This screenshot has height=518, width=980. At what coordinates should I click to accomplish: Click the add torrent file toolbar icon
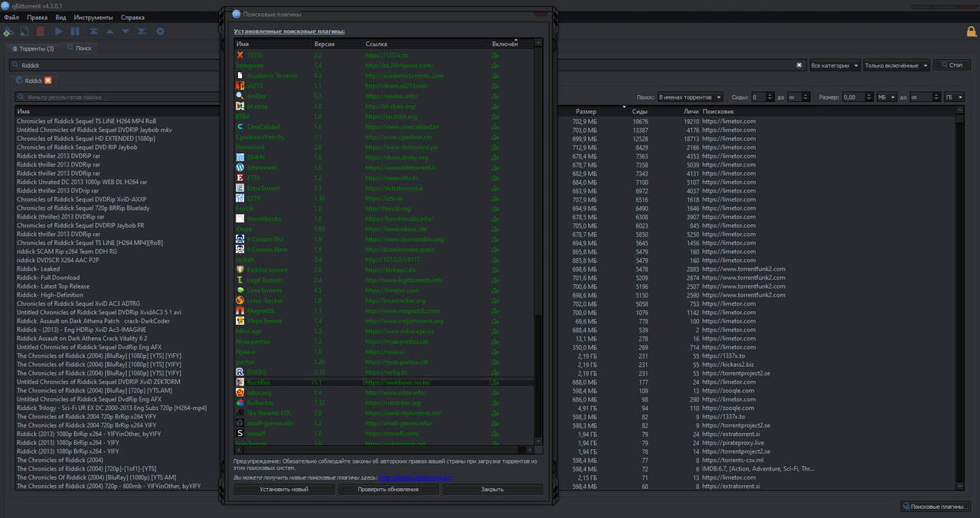24,31
